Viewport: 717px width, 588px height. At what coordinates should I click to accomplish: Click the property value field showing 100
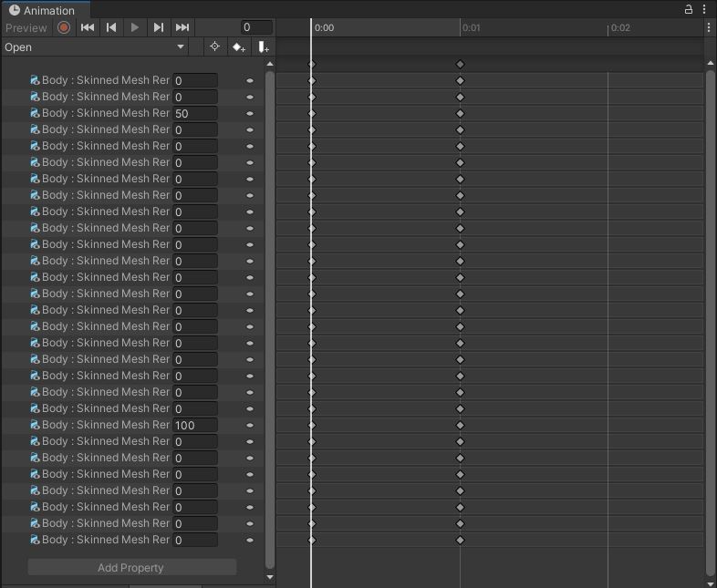194,426
